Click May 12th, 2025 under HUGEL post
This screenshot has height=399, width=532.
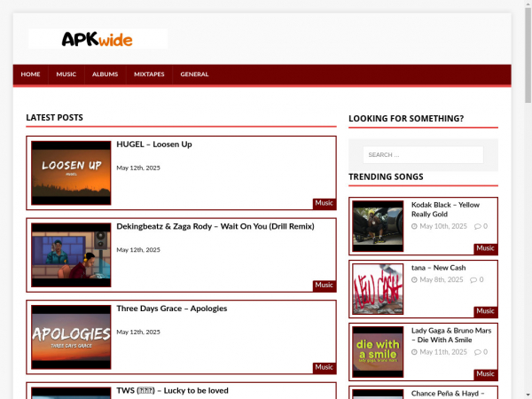click(x=138, y=168)
